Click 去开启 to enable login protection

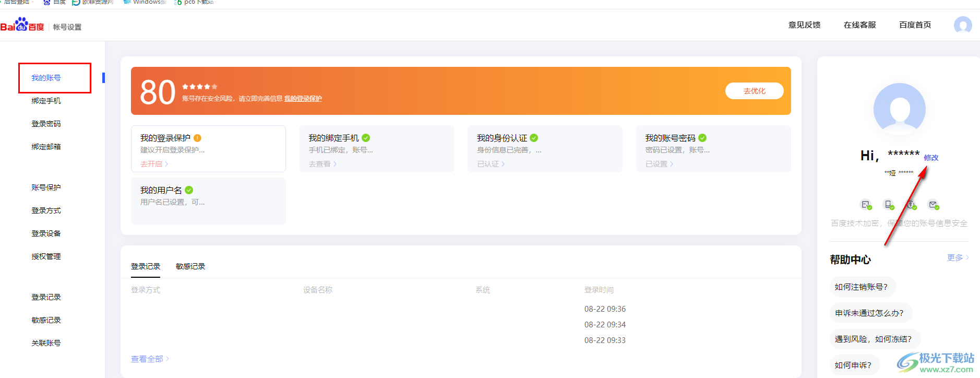tap(154, 164)
